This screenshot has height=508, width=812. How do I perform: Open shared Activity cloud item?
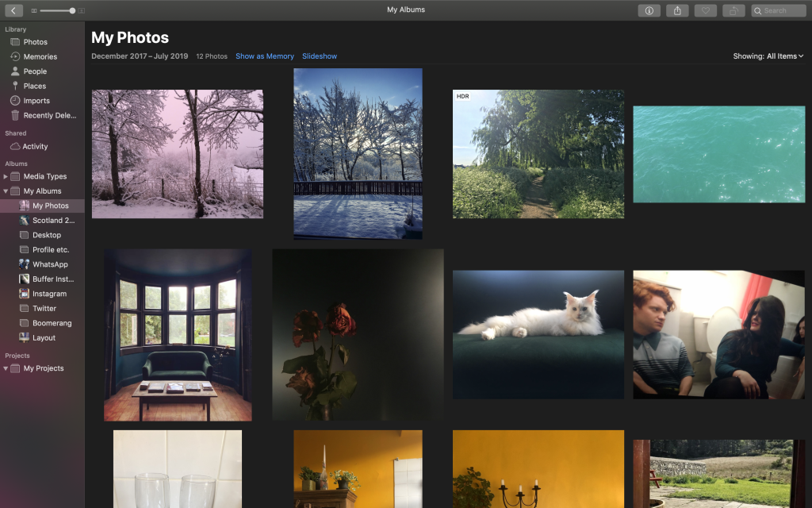pos(35,147)
